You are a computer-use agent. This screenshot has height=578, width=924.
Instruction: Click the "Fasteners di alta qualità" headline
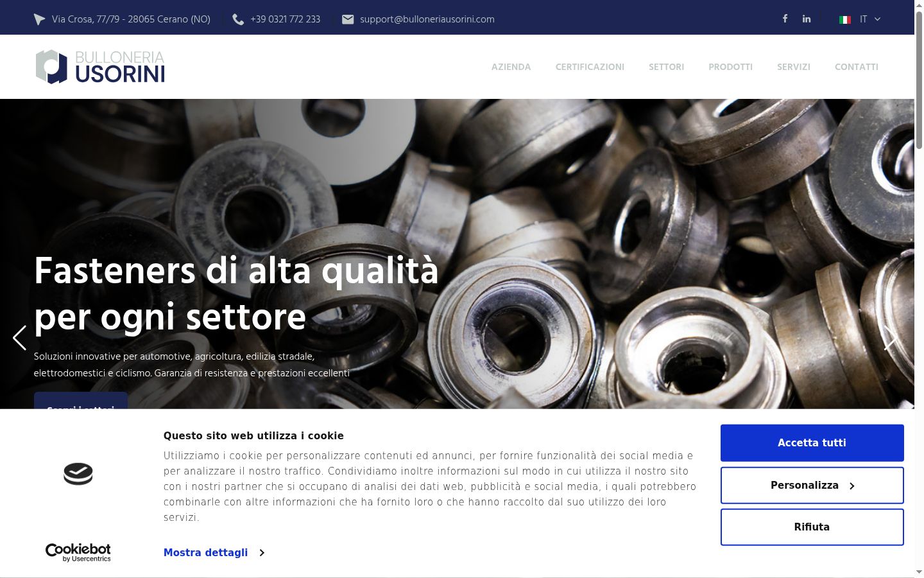coord(236,272)
